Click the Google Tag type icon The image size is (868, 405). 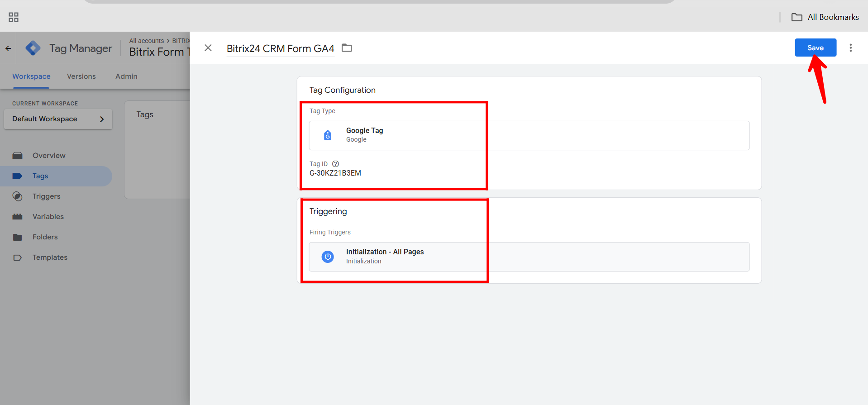(328, 135)
